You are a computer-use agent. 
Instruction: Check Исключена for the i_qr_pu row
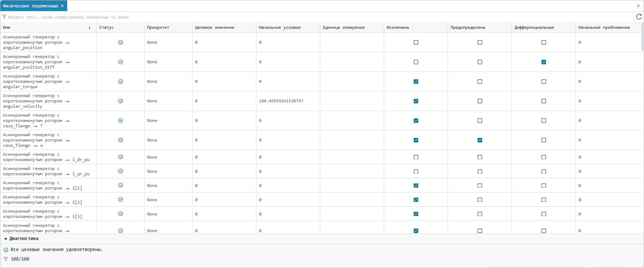pos(416,171)
